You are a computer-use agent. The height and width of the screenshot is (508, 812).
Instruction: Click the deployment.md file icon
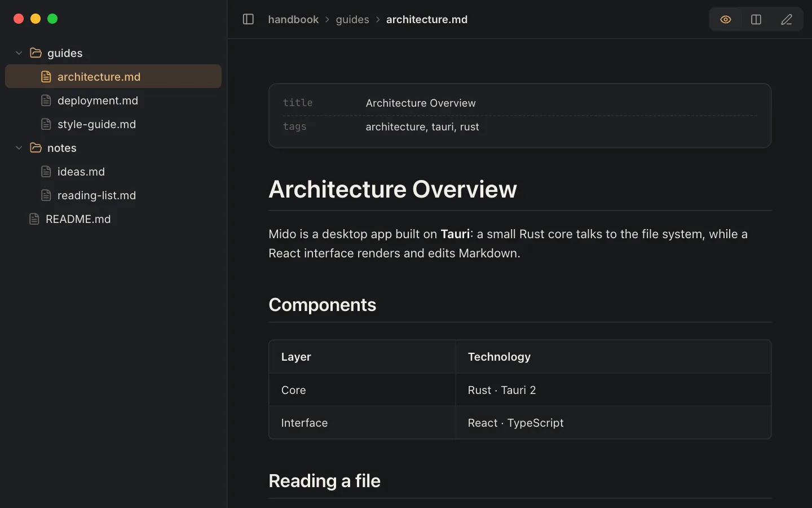[46, 100]
